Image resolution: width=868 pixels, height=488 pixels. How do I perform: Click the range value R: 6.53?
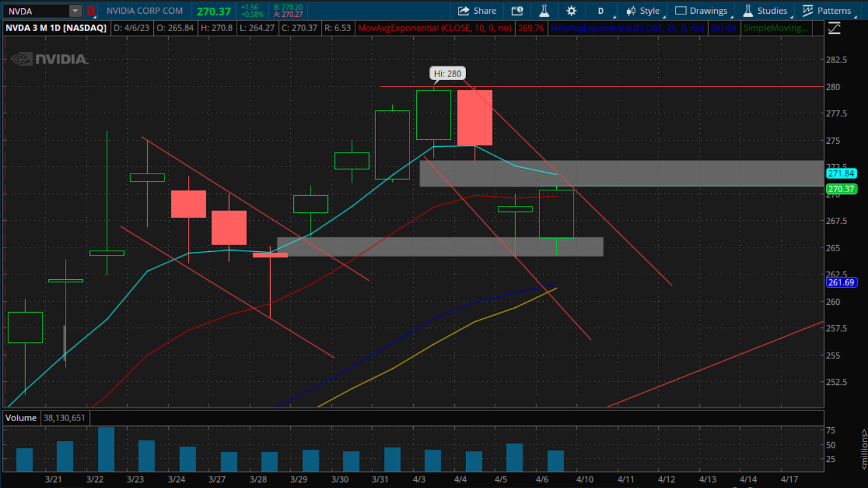click(x=338, y=27)
